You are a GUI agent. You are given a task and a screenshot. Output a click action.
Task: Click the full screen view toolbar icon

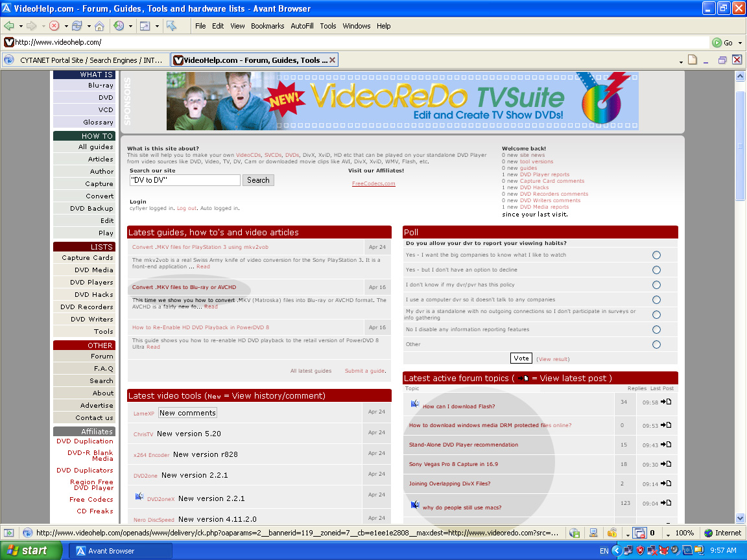coord(145,26)
